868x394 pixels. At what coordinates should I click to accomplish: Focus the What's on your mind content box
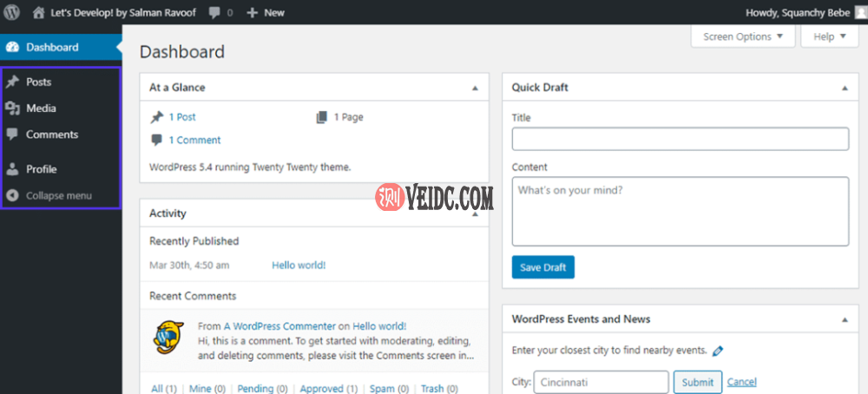pyautogui.click(x=681, y=212)
